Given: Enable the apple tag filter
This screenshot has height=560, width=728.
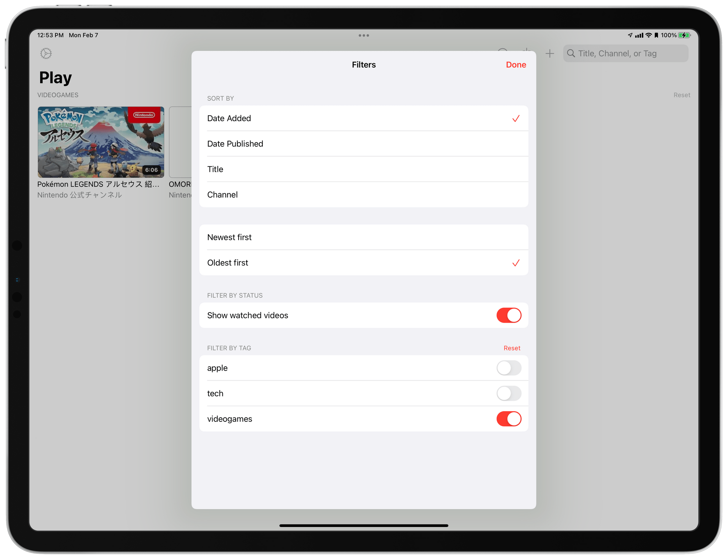Looking at the screenshot, I should [x=508, y=368].
